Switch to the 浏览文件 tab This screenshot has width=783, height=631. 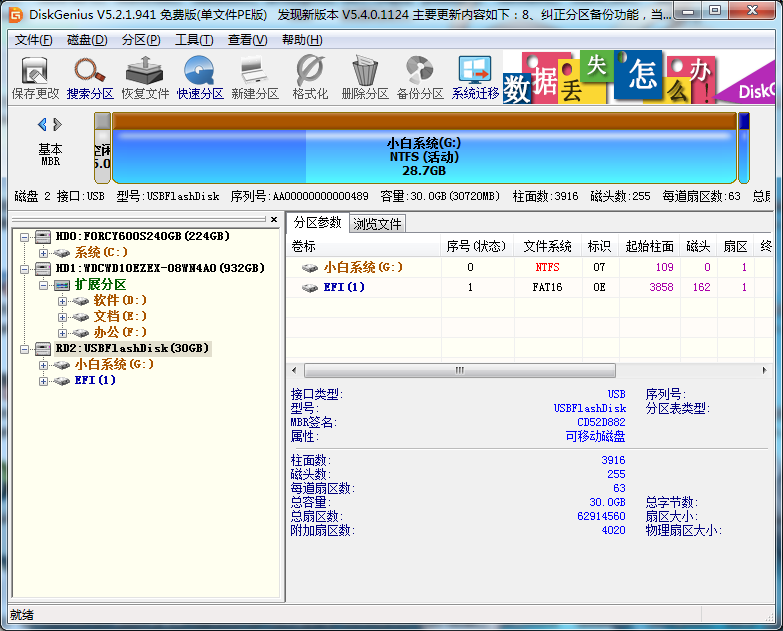tap(378, 224)
